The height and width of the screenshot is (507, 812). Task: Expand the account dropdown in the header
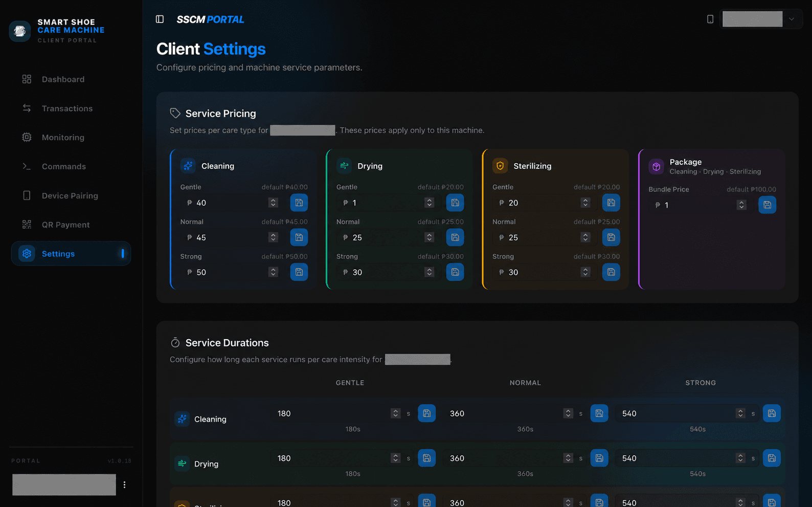tap(791, 19)
